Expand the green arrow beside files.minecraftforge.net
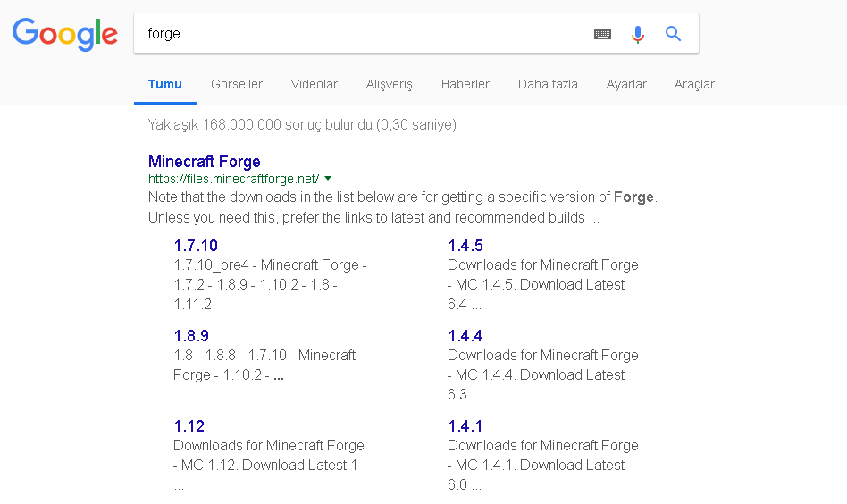 [x=328, y=178]
